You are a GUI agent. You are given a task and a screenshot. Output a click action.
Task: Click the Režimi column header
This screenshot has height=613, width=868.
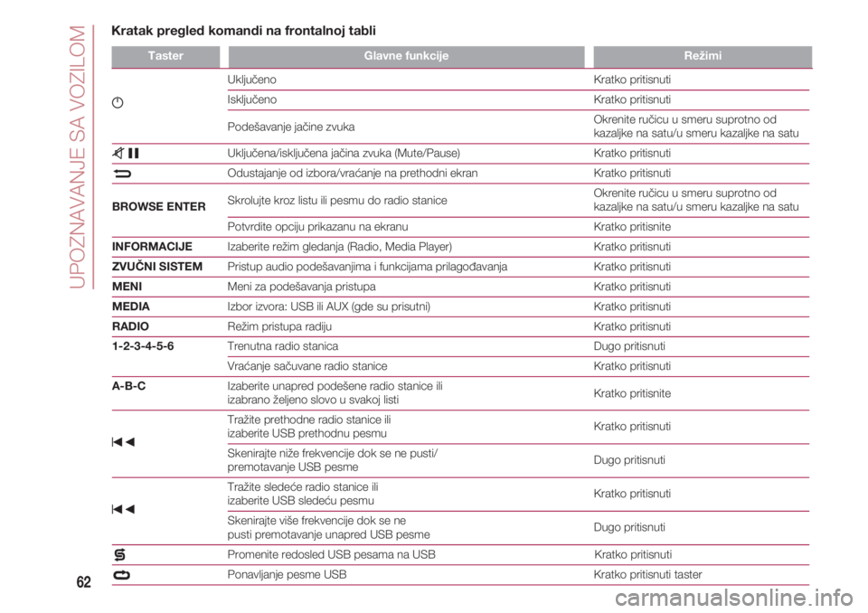[x=703, y=56]
